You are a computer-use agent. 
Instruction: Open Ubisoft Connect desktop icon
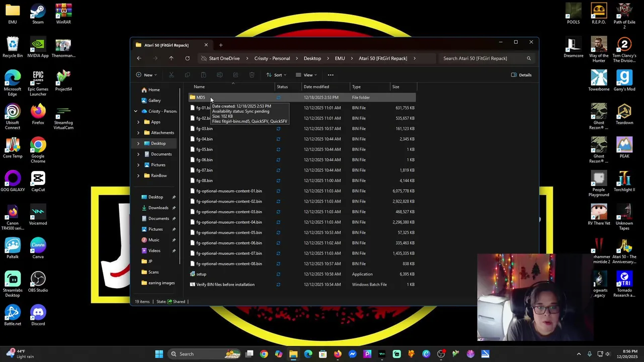pos(13,117)
